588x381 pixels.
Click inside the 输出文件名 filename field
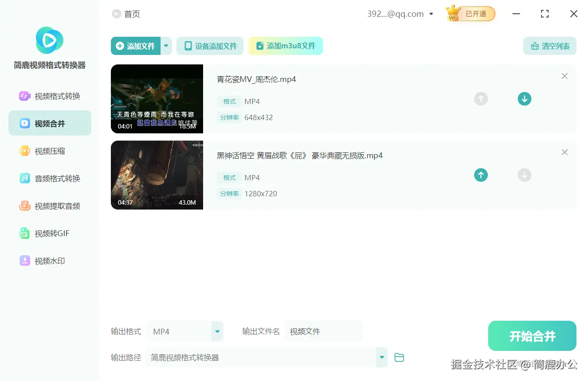[324, 331]
